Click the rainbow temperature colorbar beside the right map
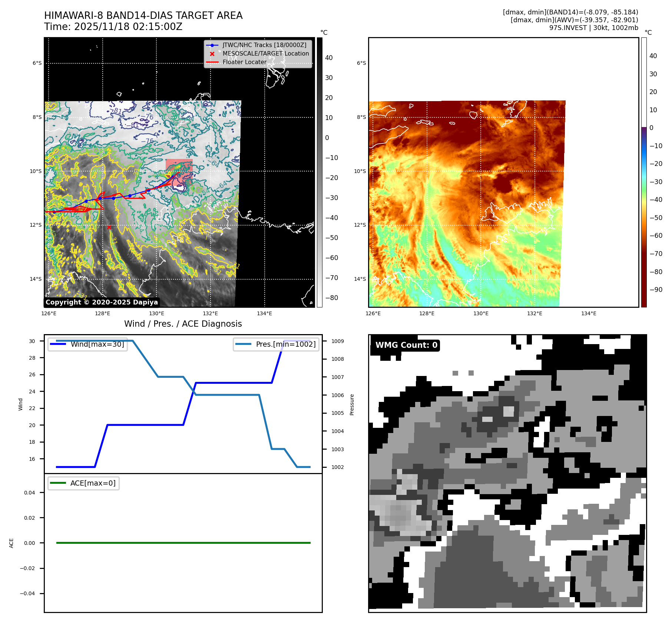Screen dimensions: 672x626 point(644,172)
